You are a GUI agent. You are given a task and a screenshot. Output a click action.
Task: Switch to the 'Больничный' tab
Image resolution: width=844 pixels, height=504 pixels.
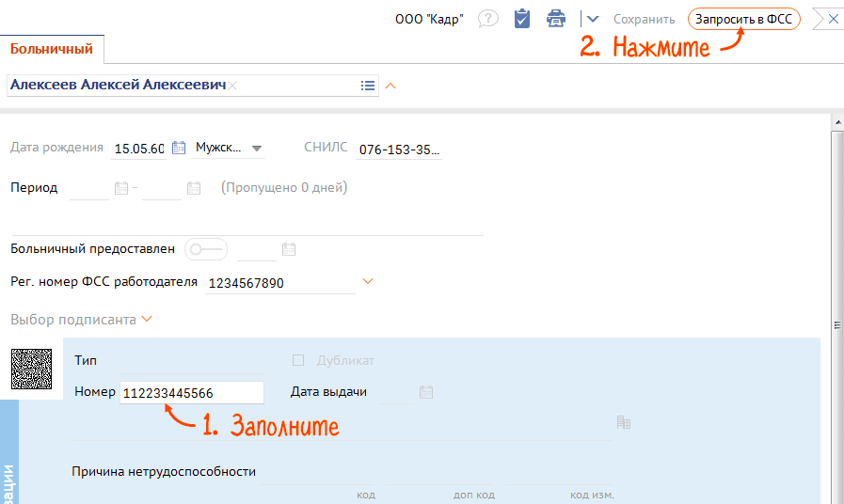click(52, 49)
